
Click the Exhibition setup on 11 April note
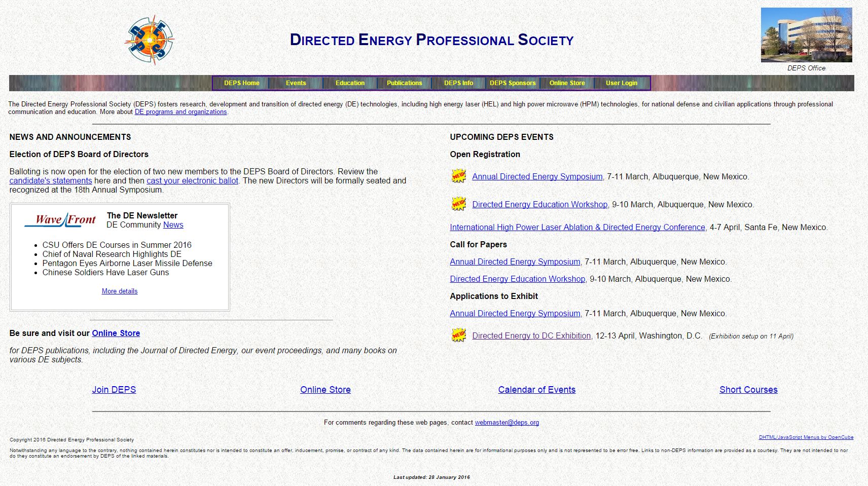(751, 337)
